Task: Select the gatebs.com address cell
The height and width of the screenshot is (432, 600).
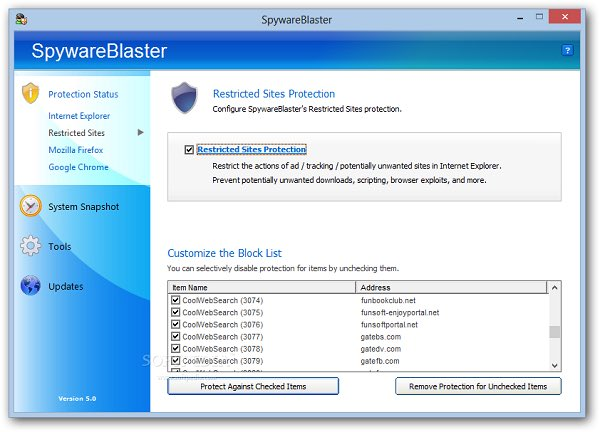Action: pyautogui.click(x=381, y=337)
